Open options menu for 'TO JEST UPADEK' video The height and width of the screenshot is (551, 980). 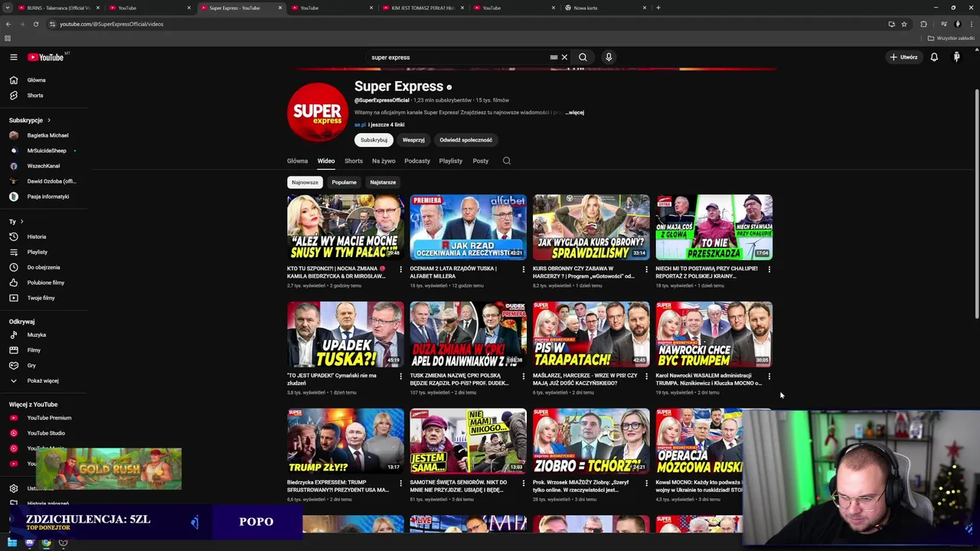point(400,377)
